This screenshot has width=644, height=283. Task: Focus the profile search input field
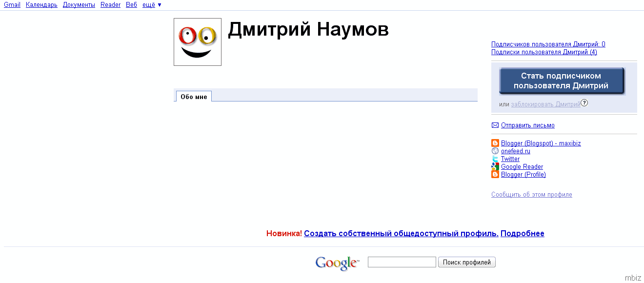click(x=402, y=263)
